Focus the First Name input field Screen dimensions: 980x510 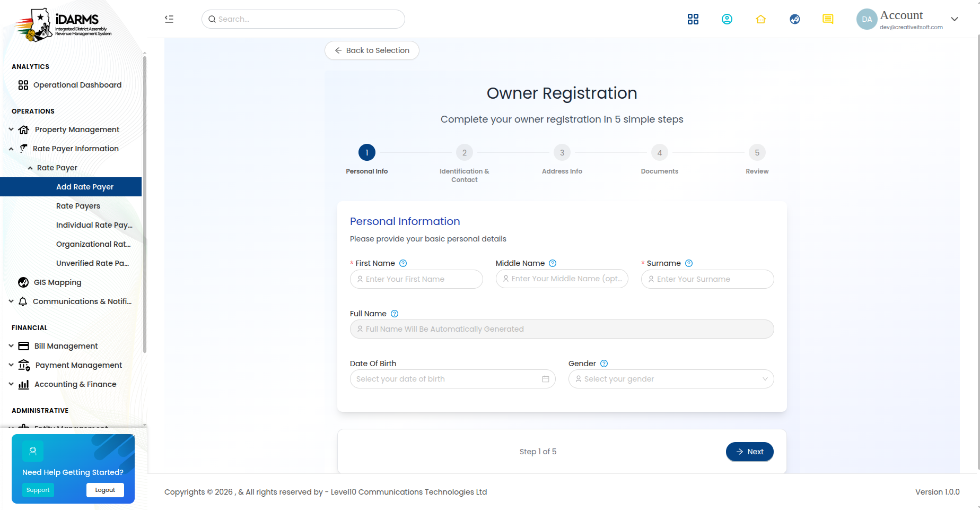[x=416, y=279]
